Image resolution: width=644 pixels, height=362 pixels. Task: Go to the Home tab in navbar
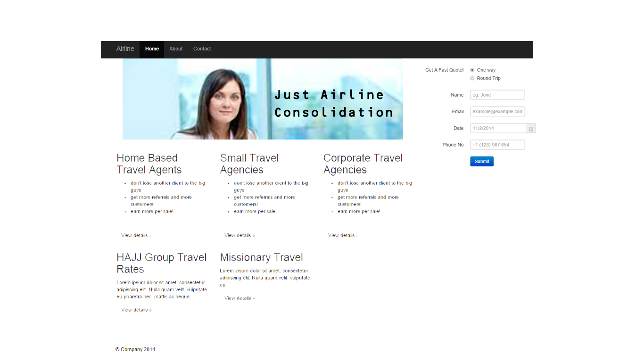tap(152, 49)
